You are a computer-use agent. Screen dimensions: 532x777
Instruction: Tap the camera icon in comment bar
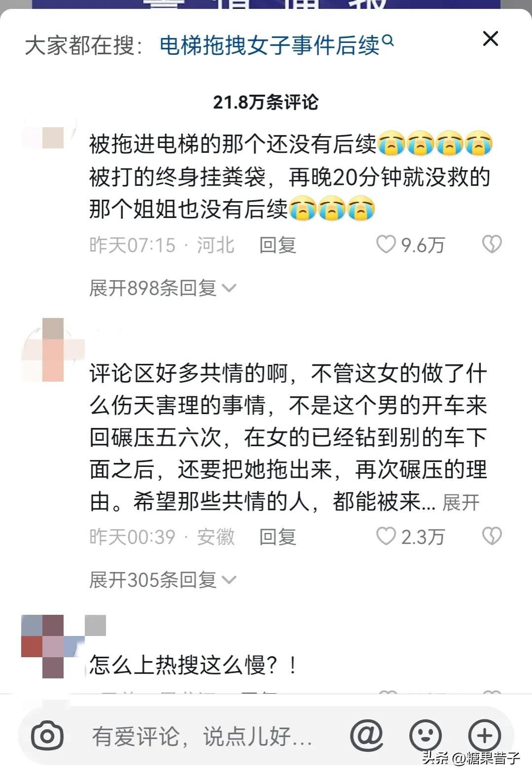pyautogui.click(x=47, y=736)
